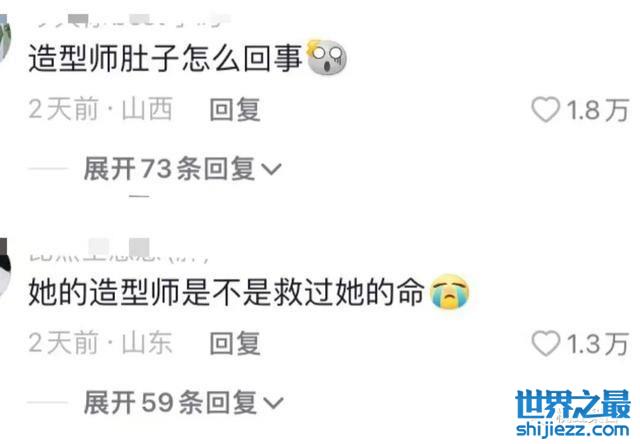640x444 pixels.
Task: Open the first commenter's avatar
Action: [5, 39]
